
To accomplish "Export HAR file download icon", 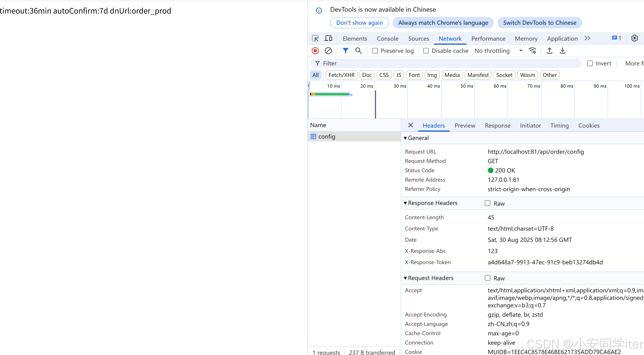I will (562, 51).
